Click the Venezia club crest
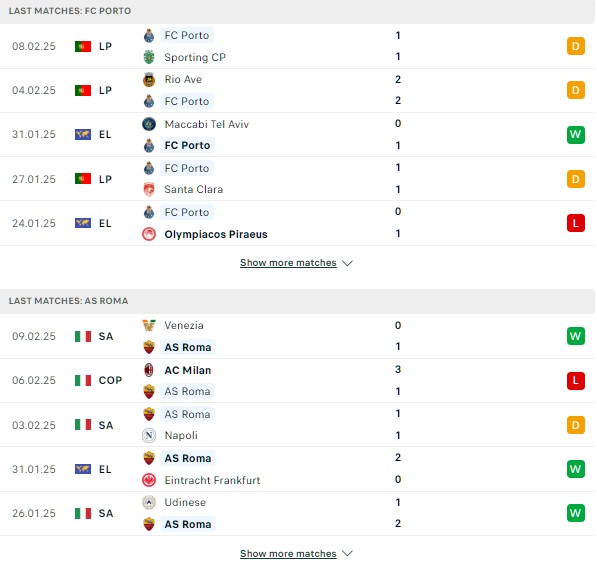The width and height of the screenshot is (597, 570). (x=149, y=325)
